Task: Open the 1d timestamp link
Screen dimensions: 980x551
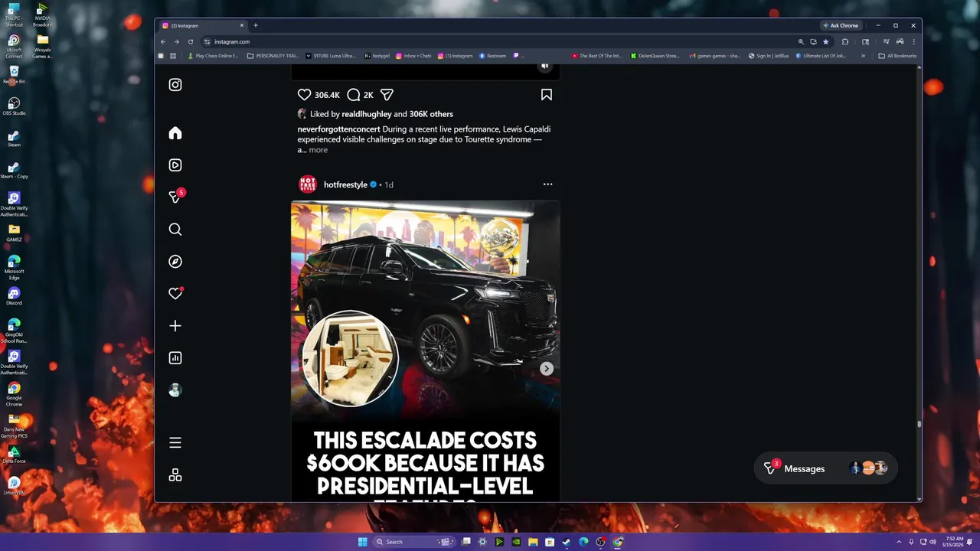Action: click(x=389, y=185)
